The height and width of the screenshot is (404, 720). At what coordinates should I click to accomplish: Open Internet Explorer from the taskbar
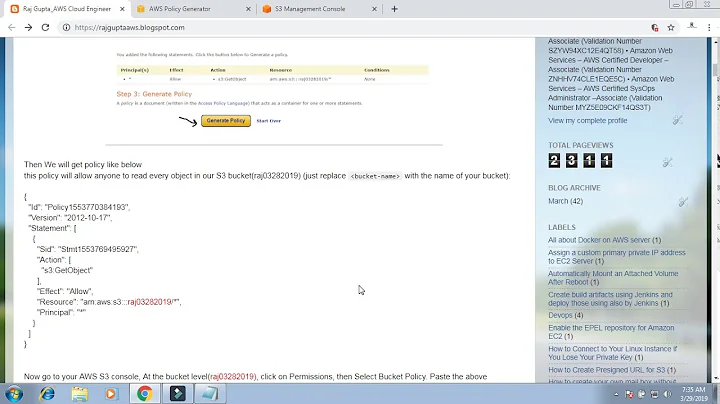pos(47,394)
